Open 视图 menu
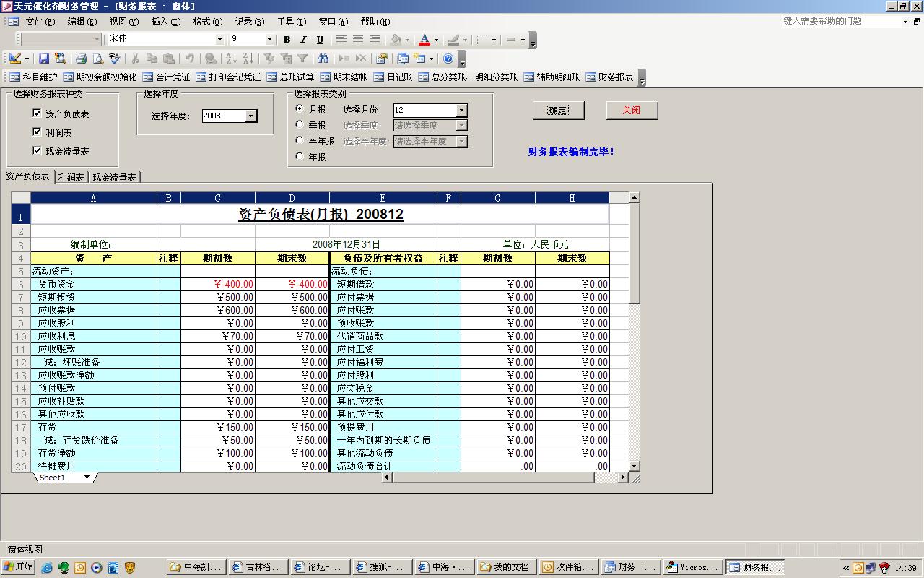924x578 pixels. 123,22
